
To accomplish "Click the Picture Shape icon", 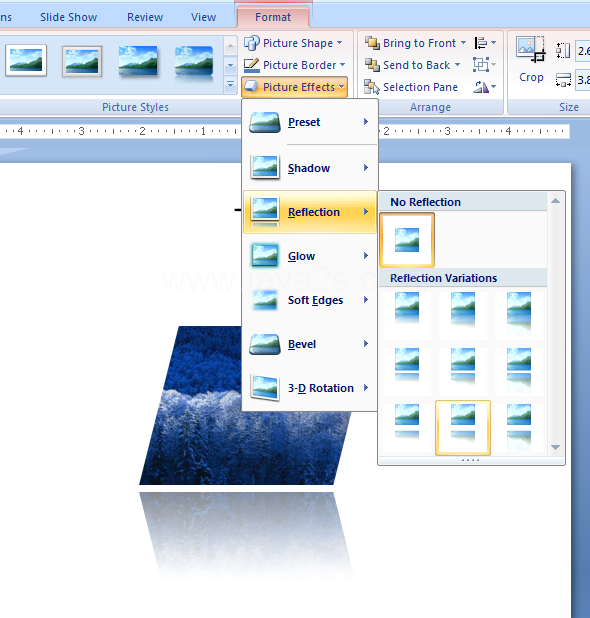I will [251, 43].
